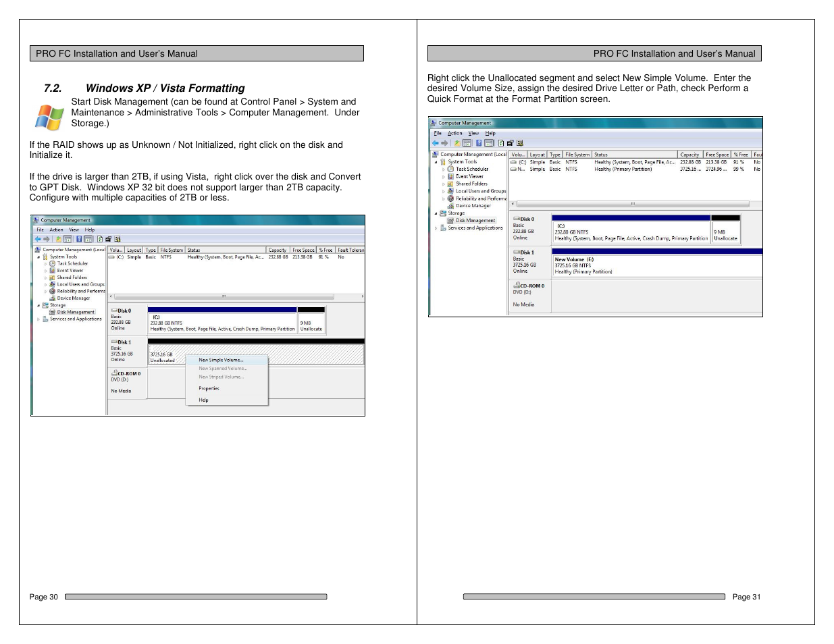Image resolution: width=834 pixels, height=644 pixels.
Task: Collapse Storage node on page 30
Action: [x=38, y=305]
